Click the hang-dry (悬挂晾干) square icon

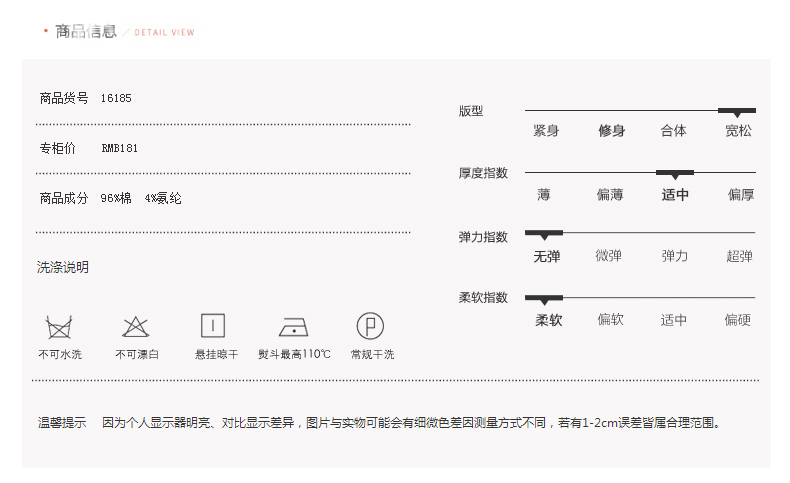213,326
